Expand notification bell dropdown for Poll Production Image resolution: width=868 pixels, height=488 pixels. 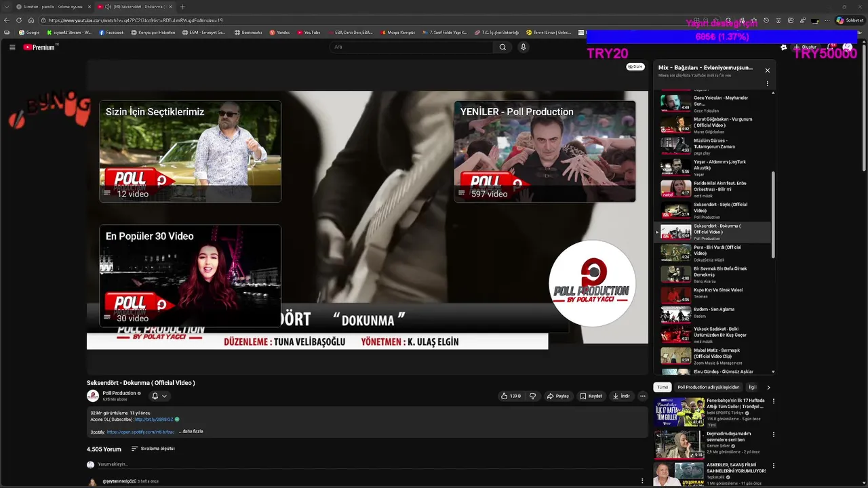159,396
